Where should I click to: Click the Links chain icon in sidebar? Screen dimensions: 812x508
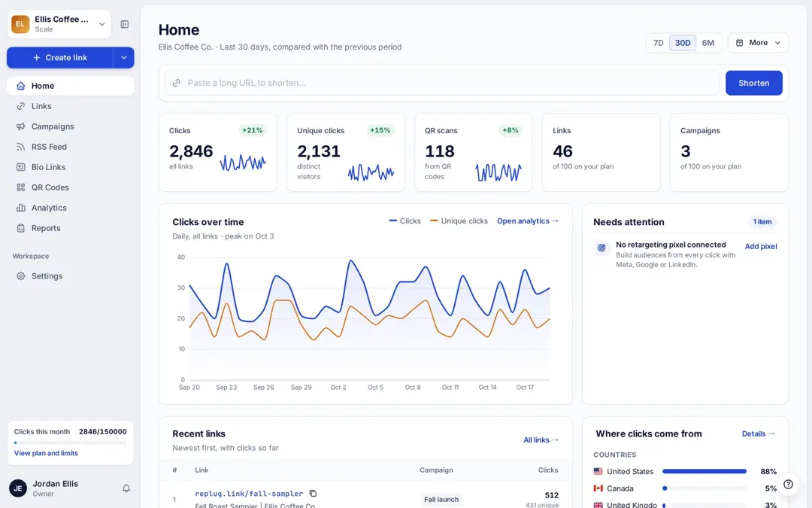pyautogui.click(x=21, y=106)
